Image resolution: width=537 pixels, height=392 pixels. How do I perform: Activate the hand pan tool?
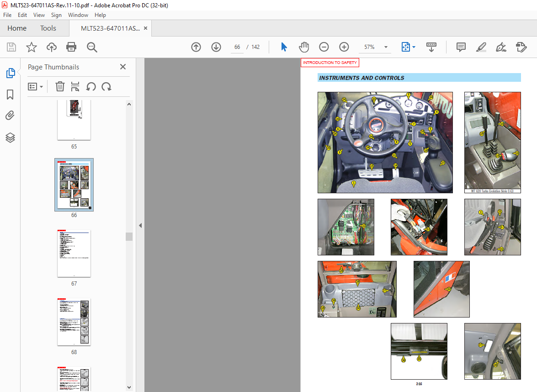point(304,47)
